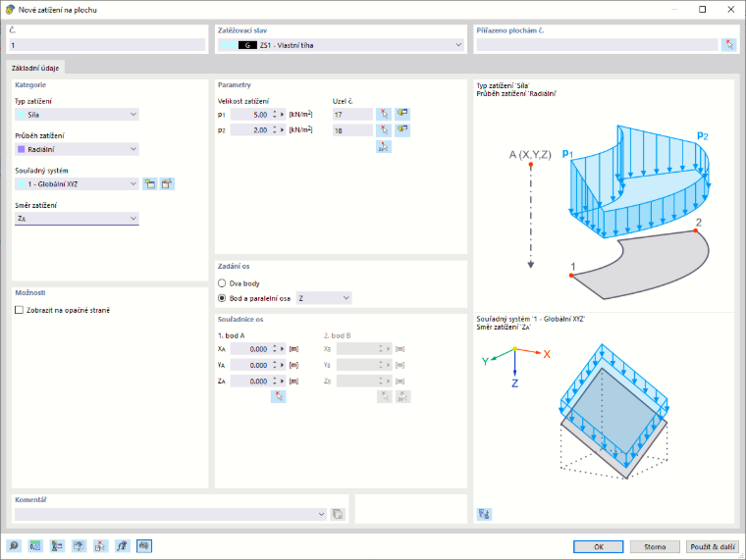Select Bod a paralelní osa radio option
This screenshot has width=746, height=560.
point(222,298)
